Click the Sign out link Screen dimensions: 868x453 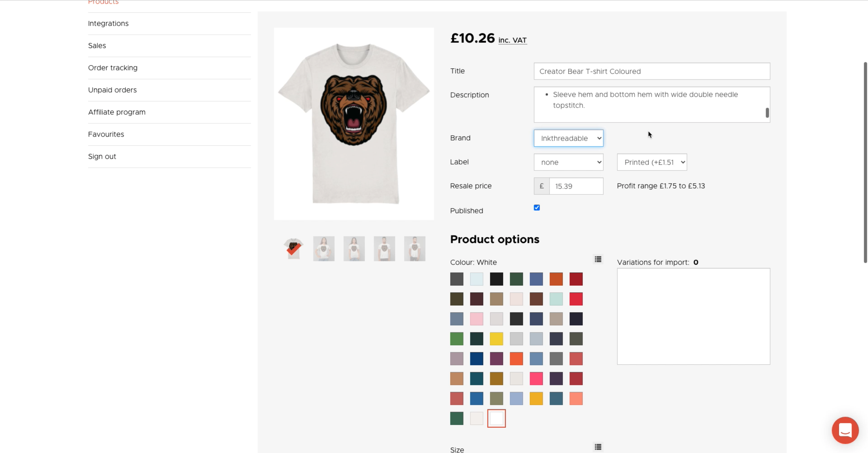[102, 157]
